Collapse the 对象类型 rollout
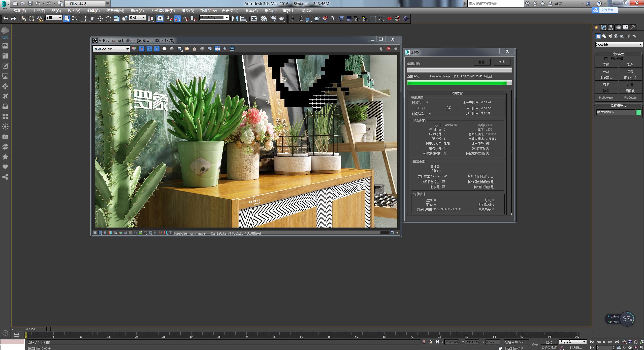644x350 pixels. 618,54
